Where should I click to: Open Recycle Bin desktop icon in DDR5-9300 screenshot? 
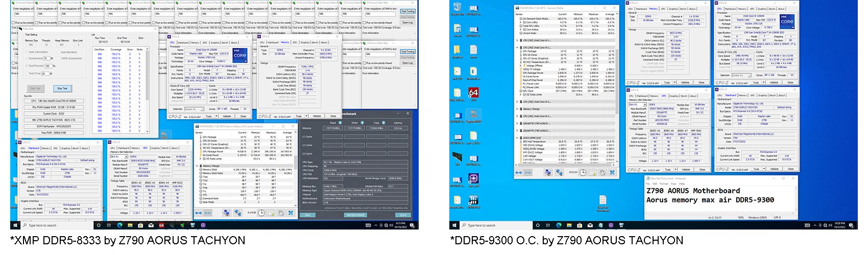(x=457, y=8)
